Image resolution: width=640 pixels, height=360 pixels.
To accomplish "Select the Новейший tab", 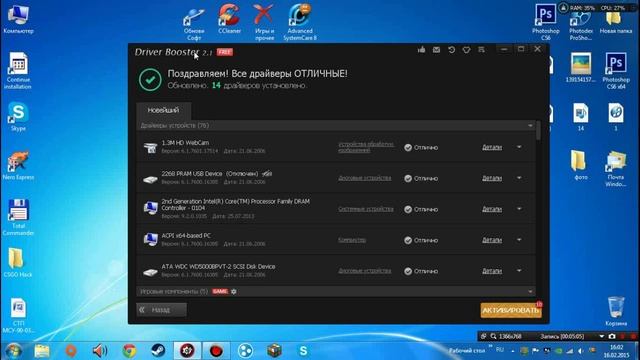I will (163, 110).
